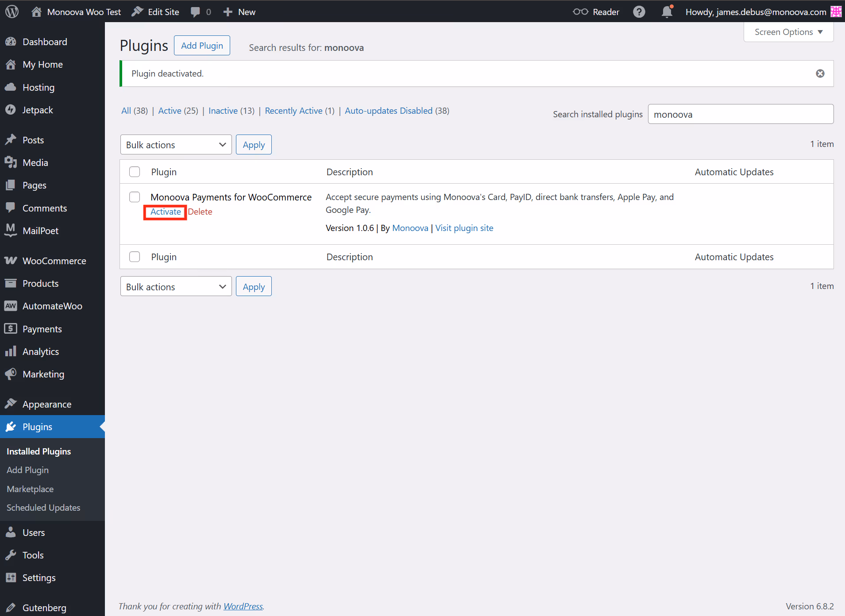Click the Analytics bar chart icon

pyautogui.click(x=11, y=351)
